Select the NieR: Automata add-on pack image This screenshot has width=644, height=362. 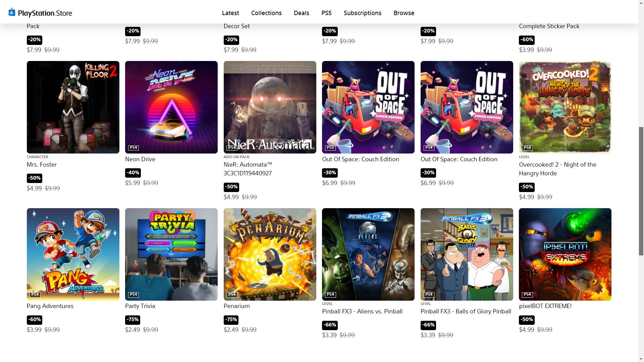pyautogui.click(x=270, y=107)
